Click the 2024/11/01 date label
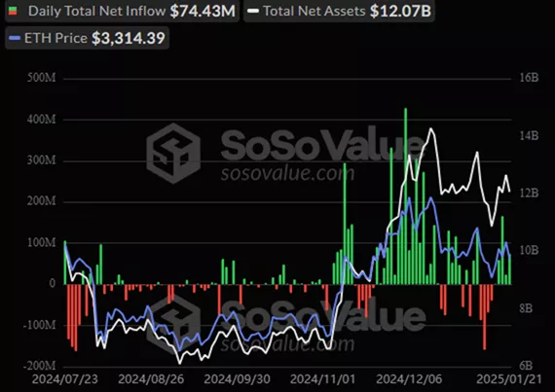This screenshot has height=392, width=555. 323,379
